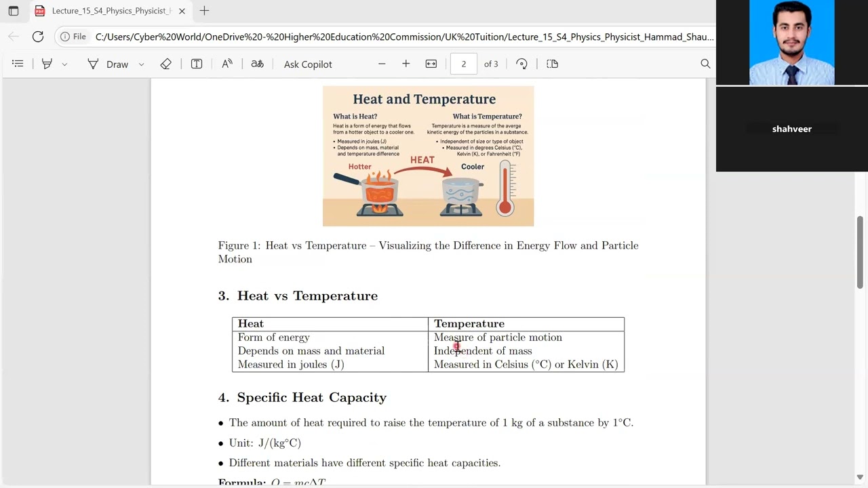The height and width of the screenshot is (488, 868).
Task: Toggle the Fit to width icon
Action: pyautogui.click(x=431, y=64)
